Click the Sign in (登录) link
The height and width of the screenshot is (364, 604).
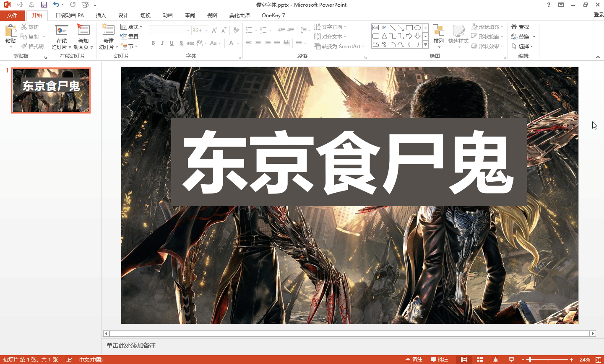point(599,15)
